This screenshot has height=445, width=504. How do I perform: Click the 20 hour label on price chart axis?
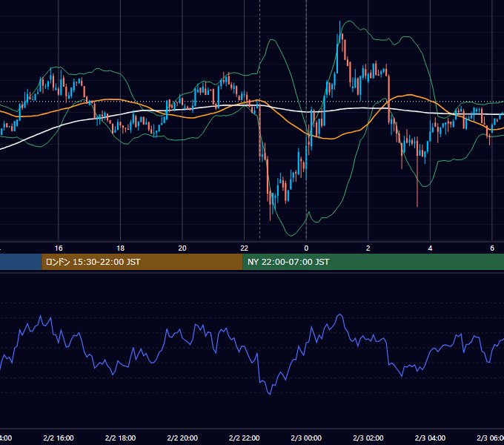tap(182, 248)
